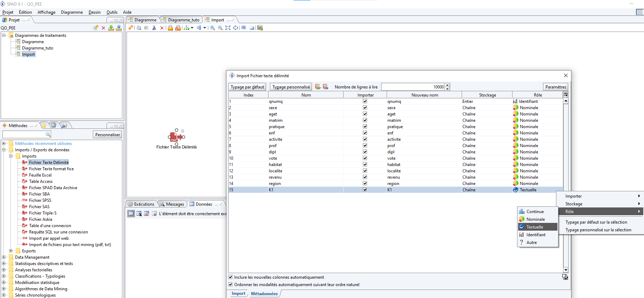Click the Typage par défaut button

247,87
